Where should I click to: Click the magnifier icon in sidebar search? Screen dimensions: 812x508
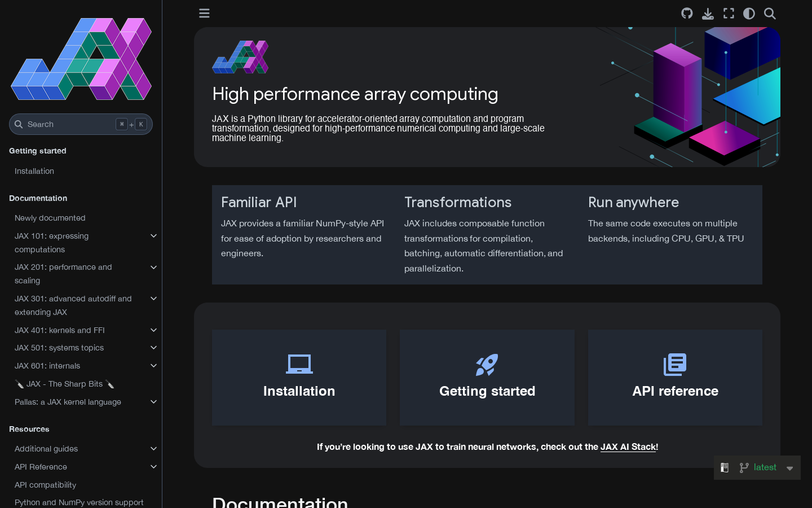(19, 124)
